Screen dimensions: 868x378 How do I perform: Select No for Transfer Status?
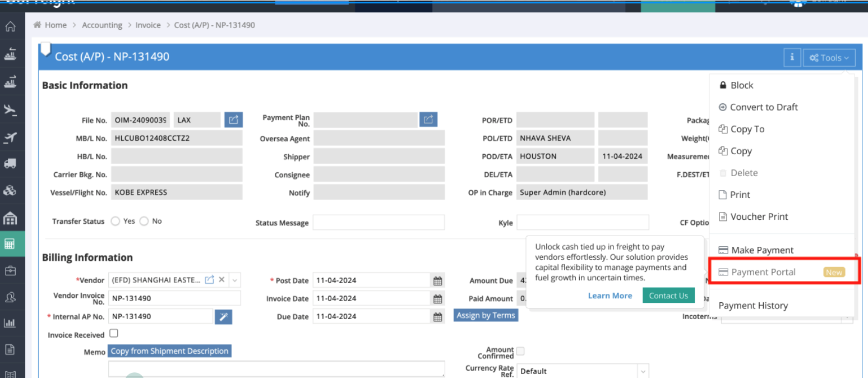[144, 222]
